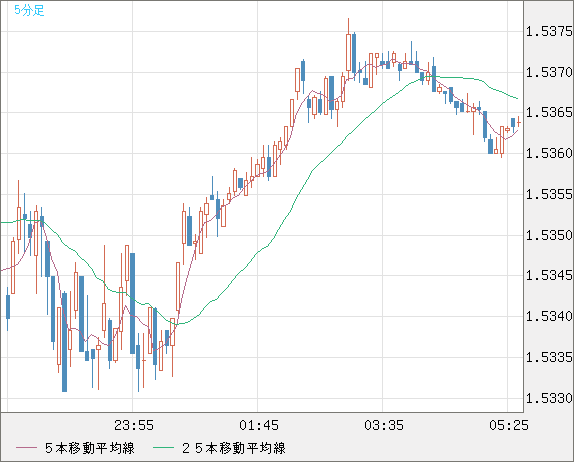Click the 1.5365 price axis label
This screenshot has height=462, width=574.
[549, 112]
